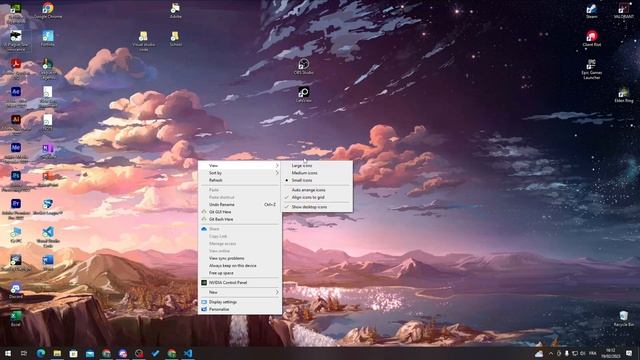
Task: Open the OneDrive cloud tray icon
Action: (539, 353)
